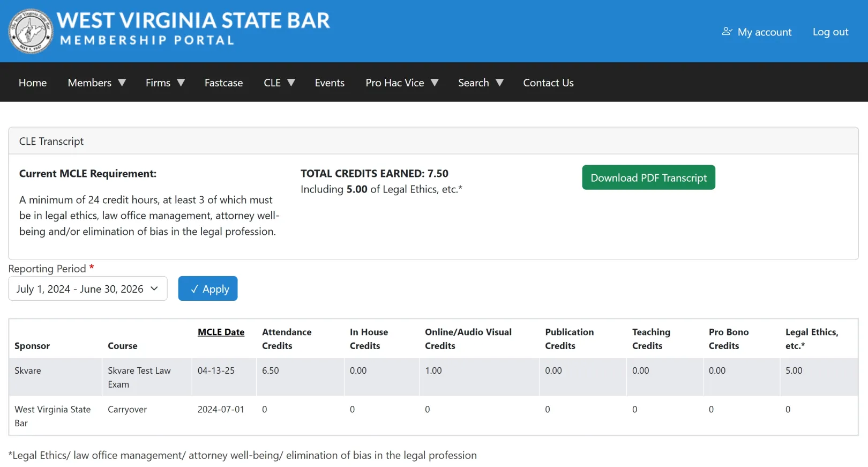
Task: Expand the CLE dropdown arrow
Action: click(291, 83)
